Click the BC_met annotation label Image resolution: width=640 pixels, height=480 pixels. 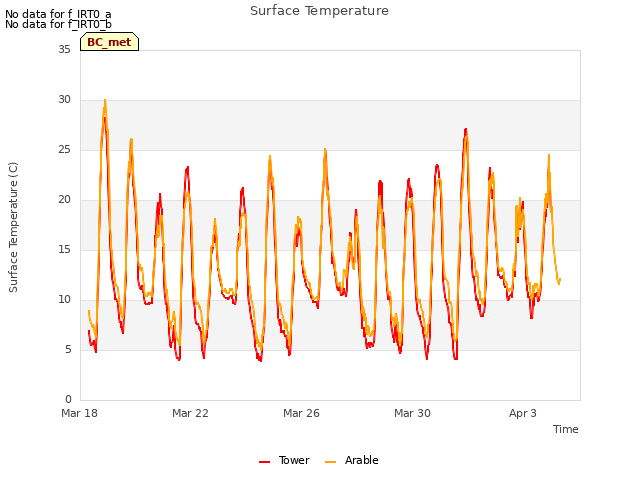click(x=109, y=42)
